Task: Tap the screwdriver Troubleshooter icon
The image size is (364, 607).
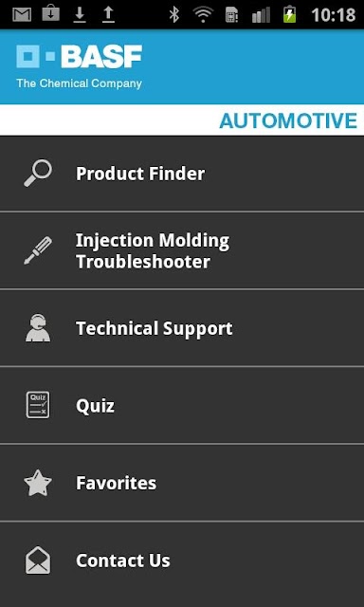Action: point(38,250)
